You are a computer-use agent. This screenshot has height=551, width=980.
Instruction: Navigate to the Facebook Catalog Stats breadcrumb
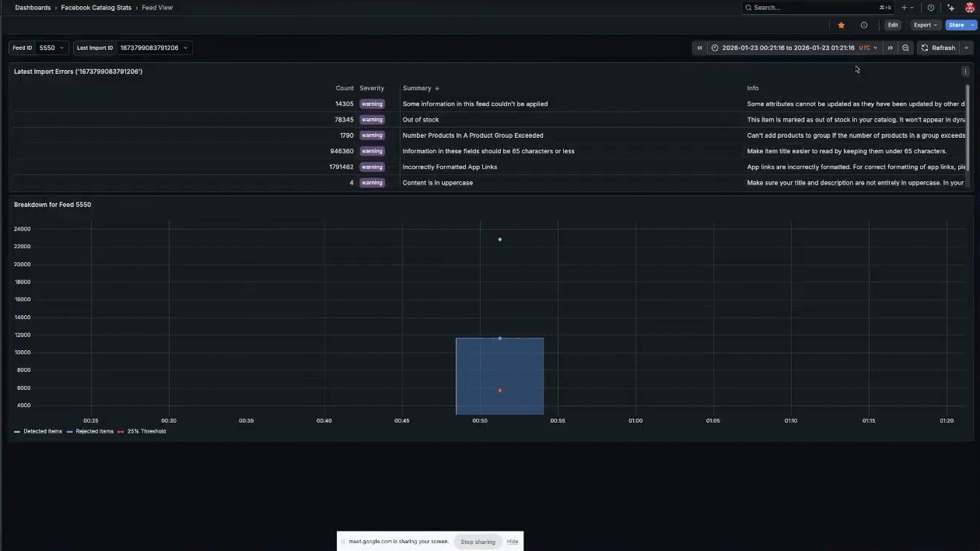[x=96, y=7]
